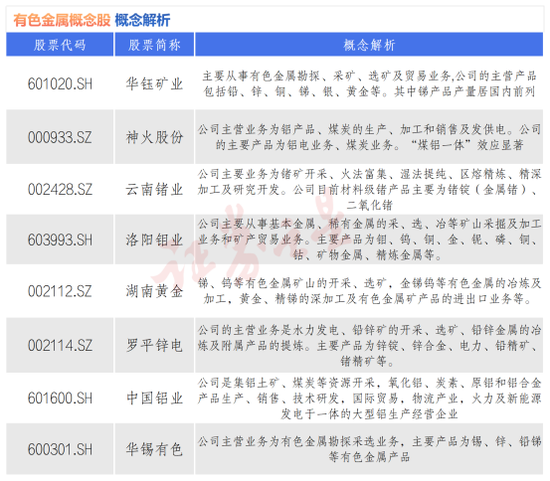Image resolution: width=550 pixels, height=481 pixels.
Task: Click the 华锡有色 concept description text
Action: (369, 449)
